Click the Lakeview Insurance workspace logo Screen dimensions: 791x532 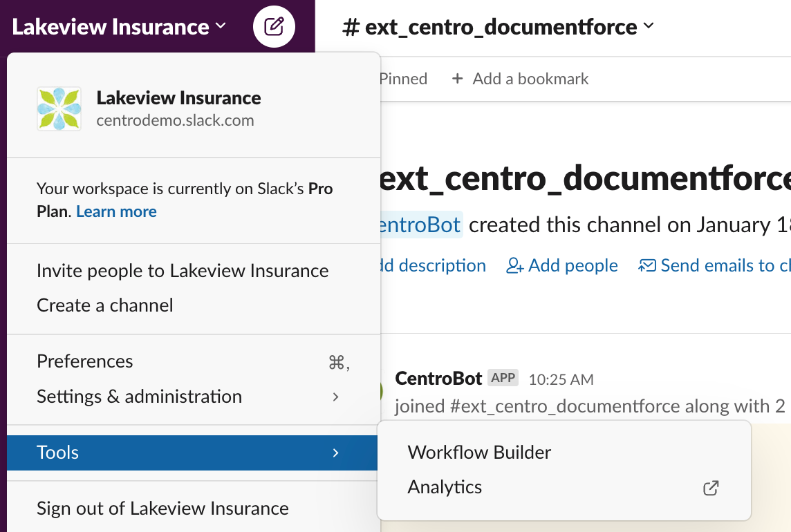click(59, 108)
